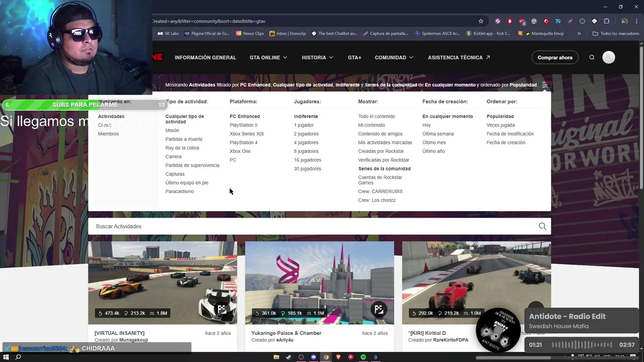Open the GTA+ menu item

click(354, 57)
